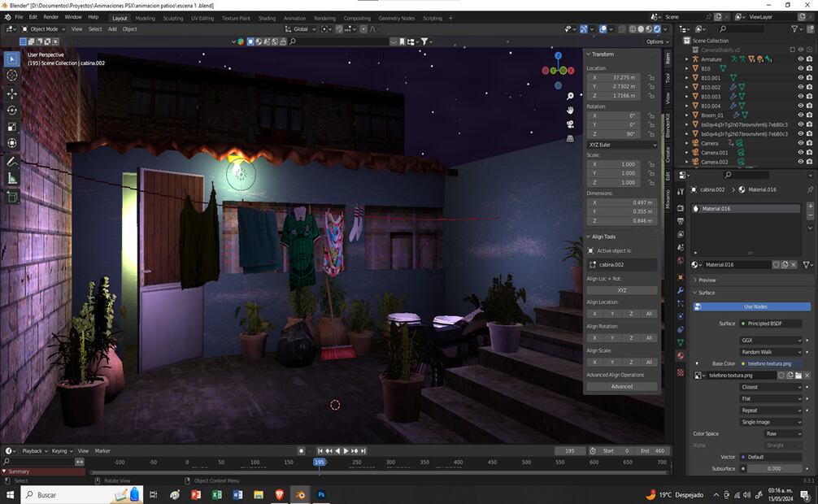Select the Measure tool in the left toolbar
The image size is (818, 504).
[12, 178]
